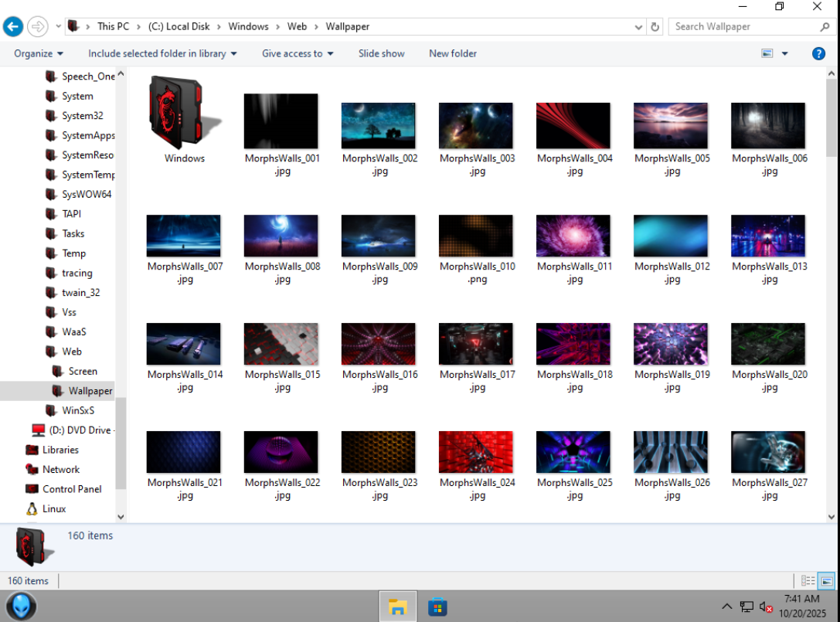Open Microsoft Store from taskbar

[x=437, y=607]
